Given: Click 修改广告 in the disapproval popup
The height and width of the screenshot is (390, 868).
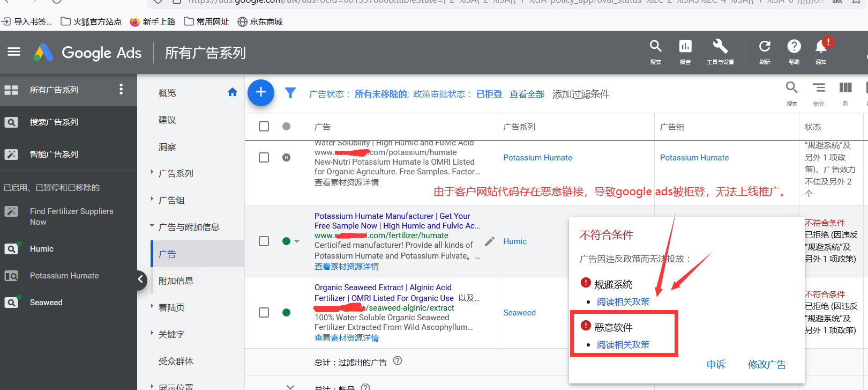Looking at the screenshot, I should point(767,364).
